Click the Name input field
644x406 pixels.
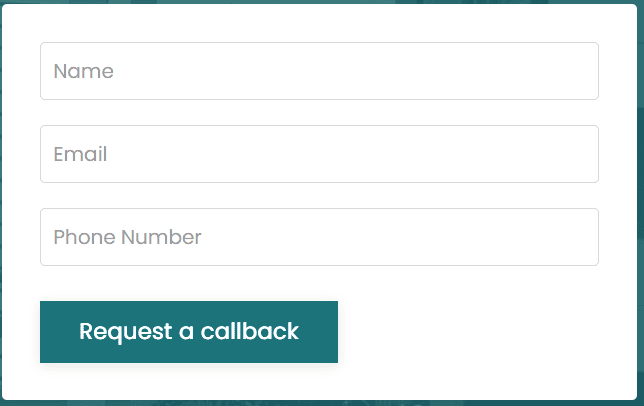(319, 71)
